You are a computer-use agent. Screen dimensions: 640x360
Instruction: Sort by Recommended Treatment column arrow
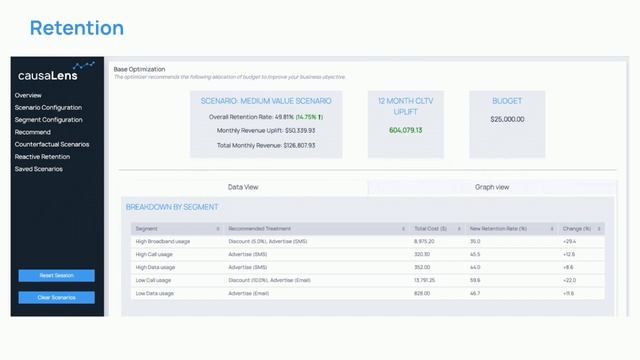[403, 229]
